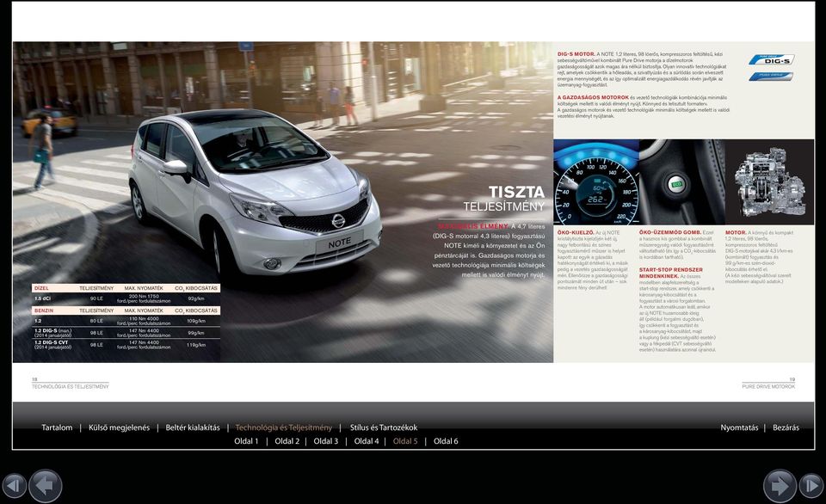Go to Oldal 2
Viewport: 826px width, 504px height.
click(x=287, y=441)
